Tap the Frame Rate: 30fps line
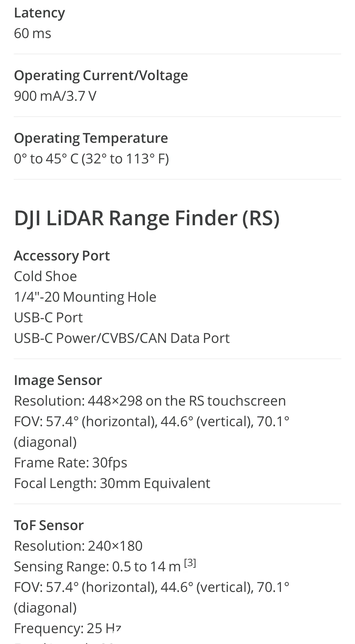 coord(71,463)
